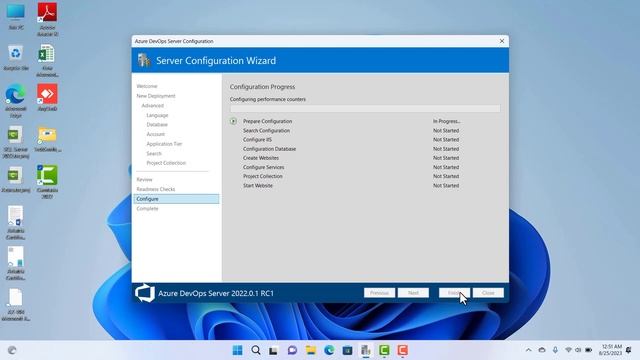Open the blank document at desktop bottom

[16, 304]
